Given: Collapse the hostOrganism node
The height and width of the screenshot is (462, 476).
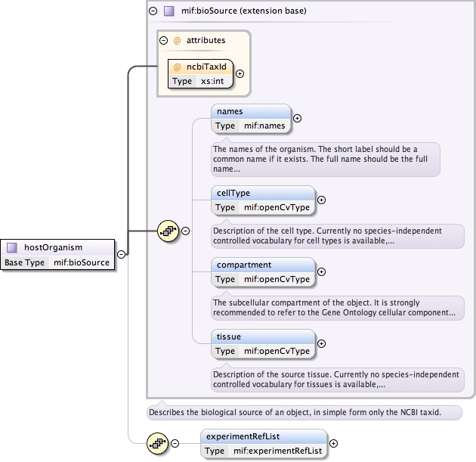Looking at the screenshot, I should [121, 254].
